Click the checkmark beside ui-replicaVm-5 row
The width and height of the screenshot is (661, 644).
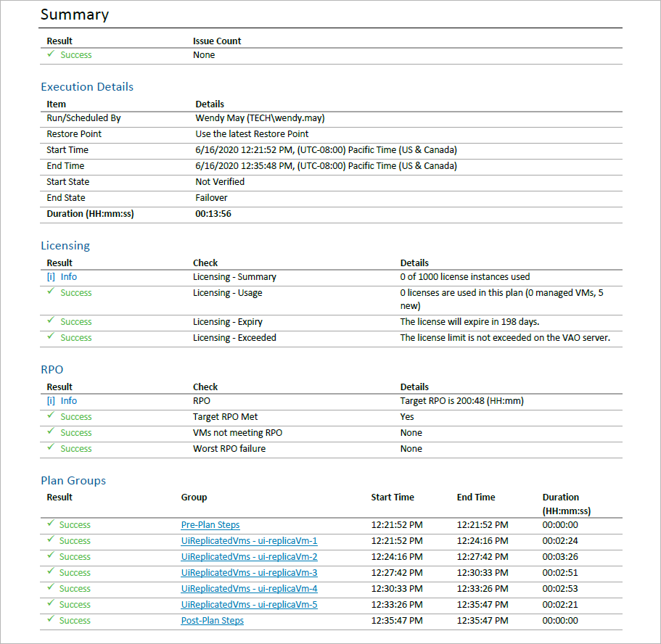coord(51,603)
